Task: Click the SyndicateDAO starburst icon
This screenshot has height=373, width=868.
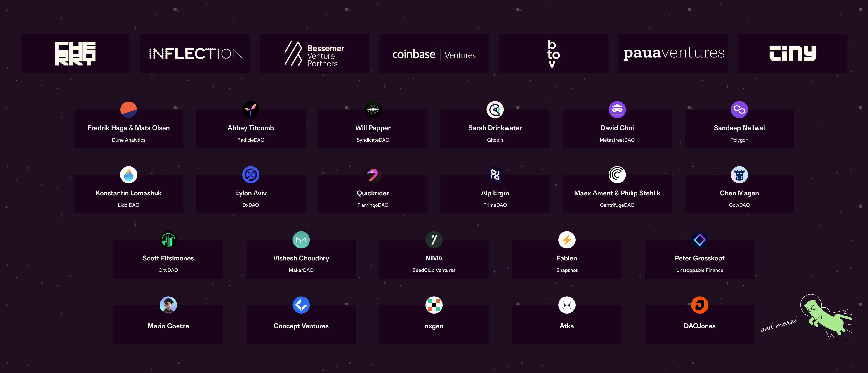Action: point(373,109)
